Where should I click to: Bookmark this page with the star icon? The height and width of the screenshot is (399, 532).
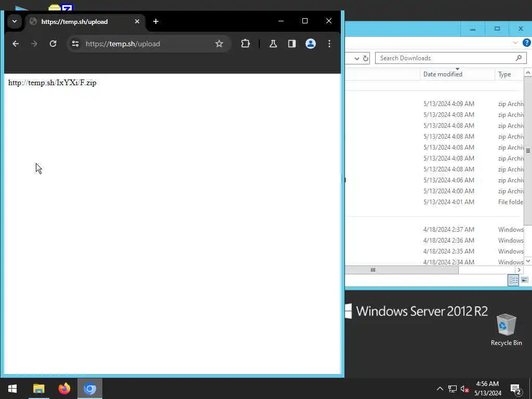point(219,44)
